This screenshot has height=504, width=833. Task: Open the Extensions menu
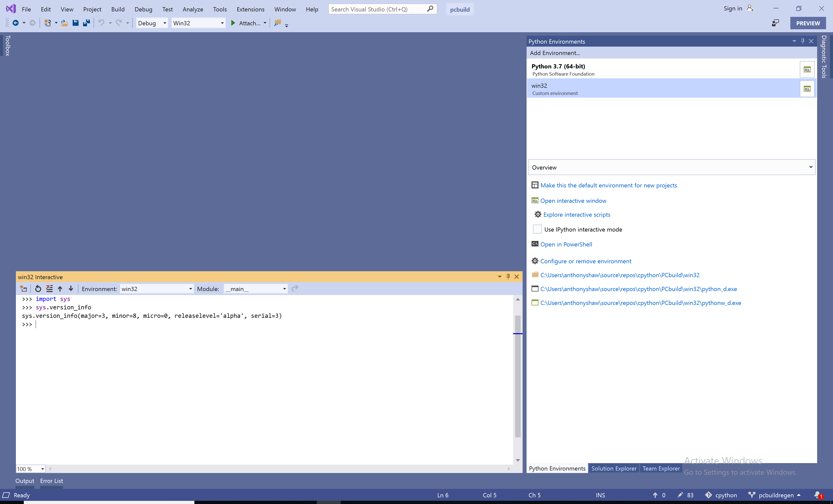point(250,9)
